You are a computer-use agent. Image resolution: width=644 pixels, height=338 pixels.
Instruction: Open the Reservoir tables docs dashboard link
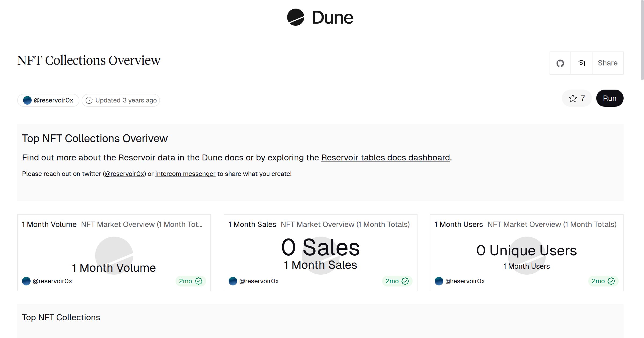tap(385, 158)
